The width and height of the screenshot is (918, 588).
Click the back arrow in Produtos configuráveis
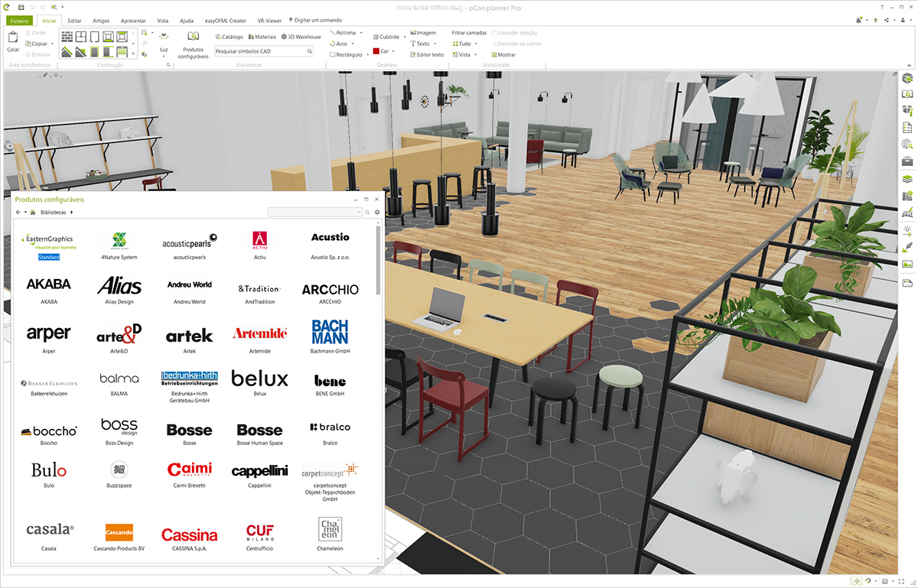point(18,212)
